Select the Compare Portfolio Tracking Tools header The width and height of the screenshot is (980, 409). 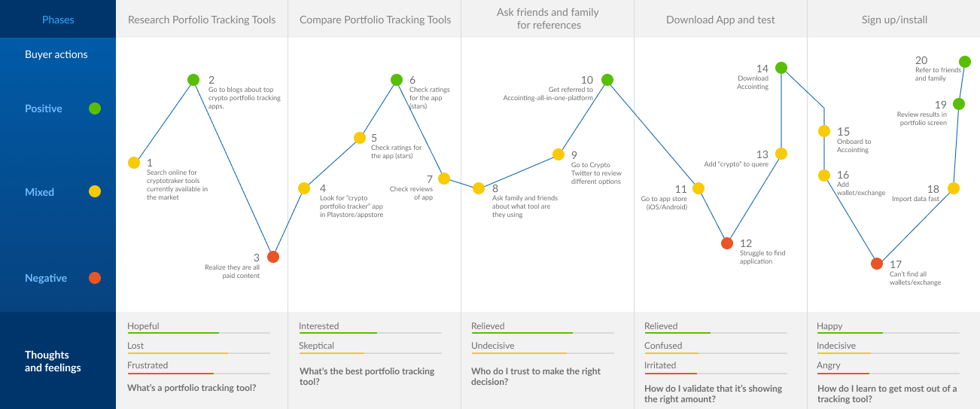point(375,20)
